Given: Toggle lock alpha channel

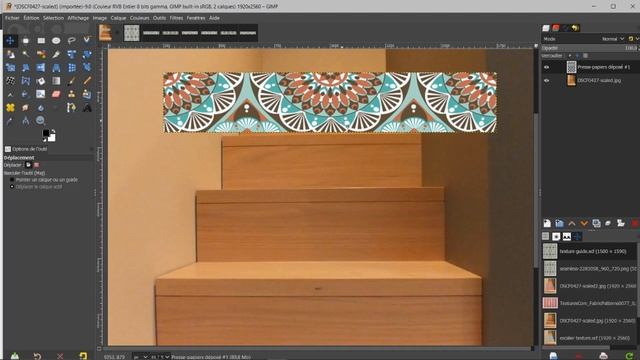Looking at the screenshot, I should pyautogui.click(x=585, y=56).
